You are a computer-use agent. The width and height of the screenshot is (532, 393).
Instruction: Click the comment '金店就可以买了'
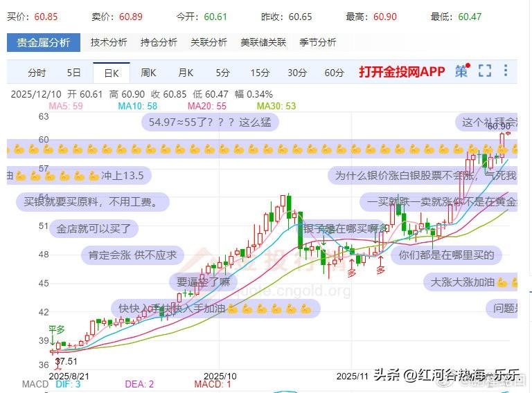pyautogui.click(x=94, y=229)
